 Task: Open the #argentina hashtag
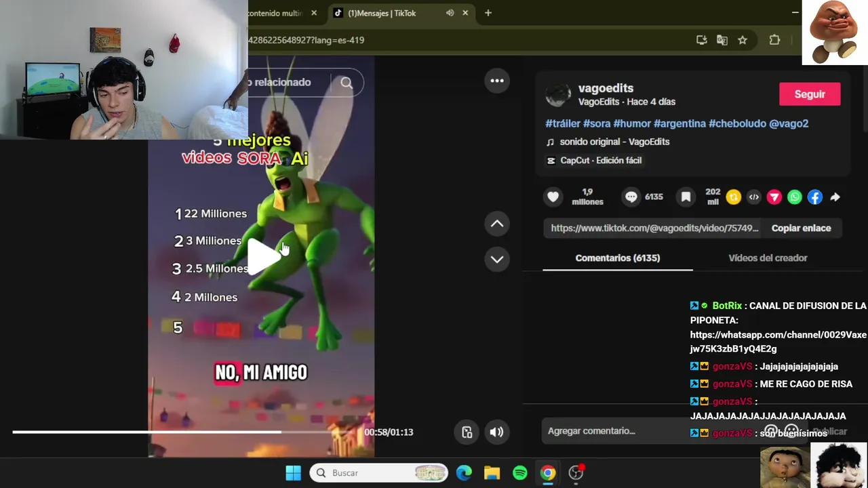click(679, 123)
